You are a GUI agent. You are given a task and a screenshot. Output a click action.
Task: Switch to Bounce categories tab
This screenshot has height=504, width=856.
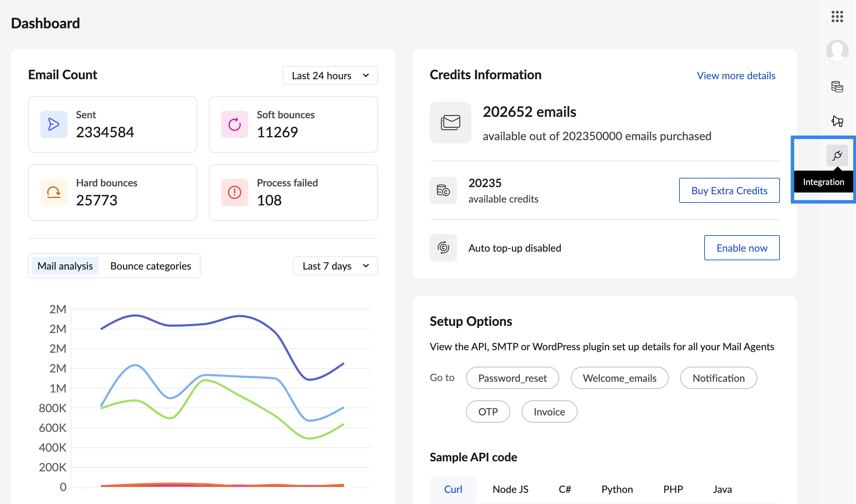(151, 266)
